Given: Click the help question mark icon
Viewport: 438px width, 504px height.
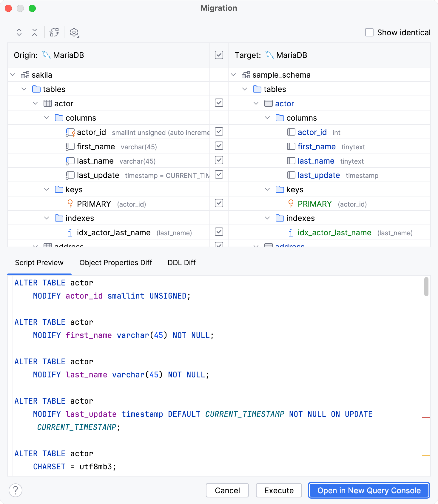Looking at the screenshot, I should pyautogui.click(x=16, y=490).
